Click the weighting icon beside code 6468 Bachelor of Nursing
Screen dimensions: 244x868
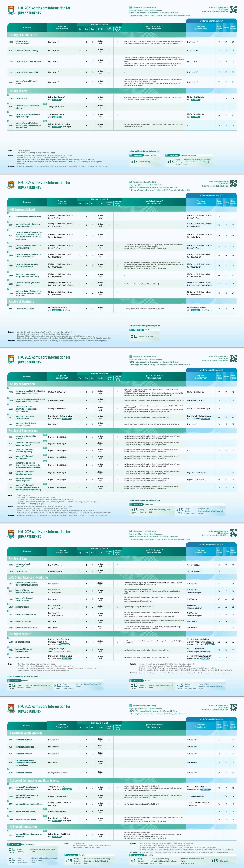8,604
